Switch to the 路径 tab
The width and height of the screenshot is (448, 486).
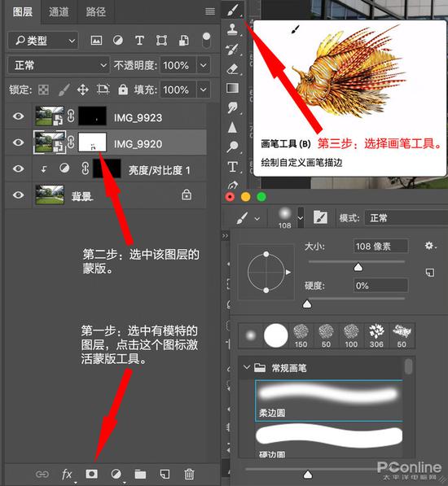point(96,11)
